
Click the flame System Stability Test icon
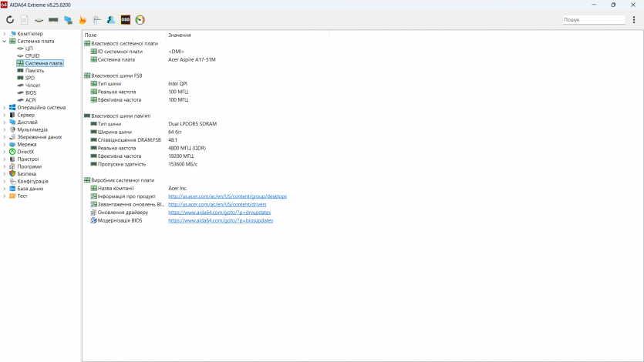tap(83, 20)
